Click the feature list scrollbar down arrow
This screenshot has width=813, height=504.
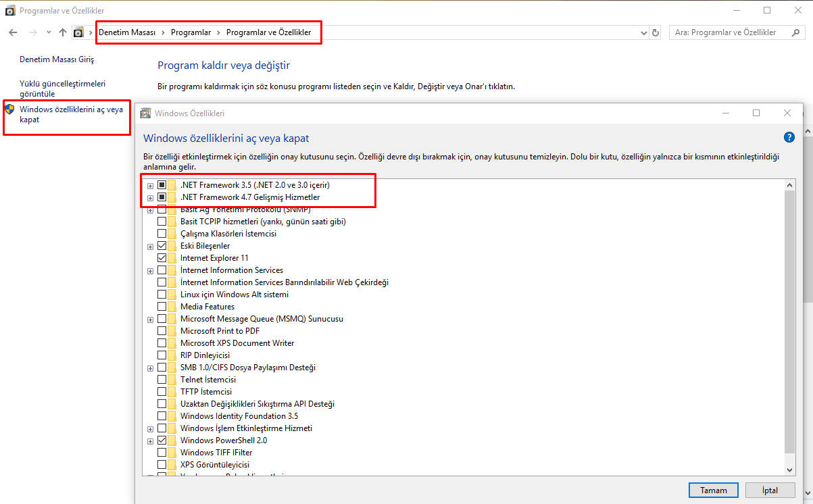tap(790, 469)
